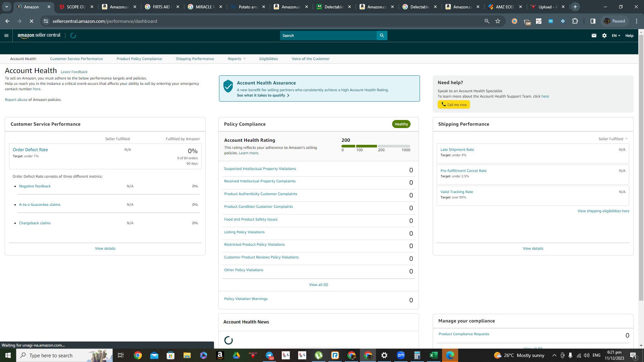This screenshot has height=362, width=644.
Task: Open the Chrome three-dot menu
Action: click(x=637, y=21)
